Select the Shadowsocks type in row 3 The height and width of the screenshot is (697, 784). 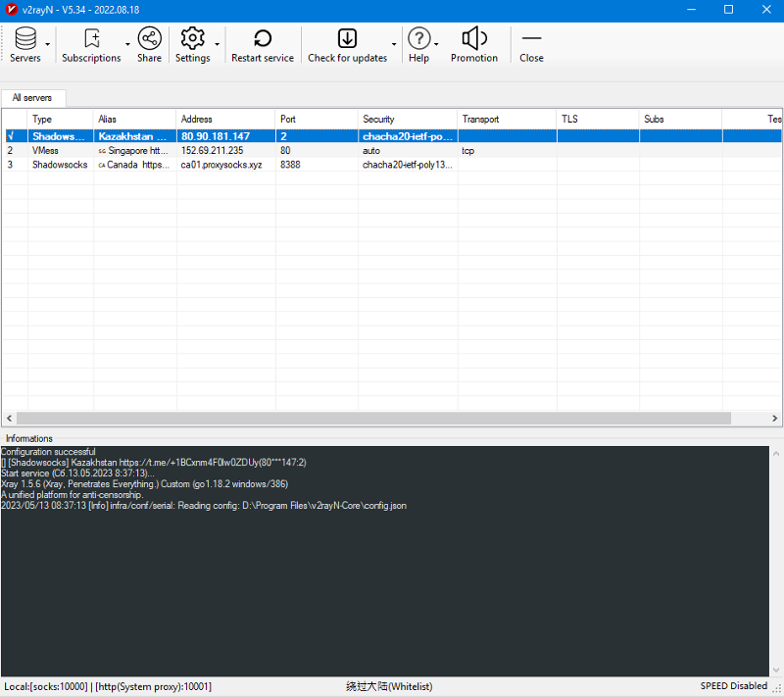tap(60, 165)
